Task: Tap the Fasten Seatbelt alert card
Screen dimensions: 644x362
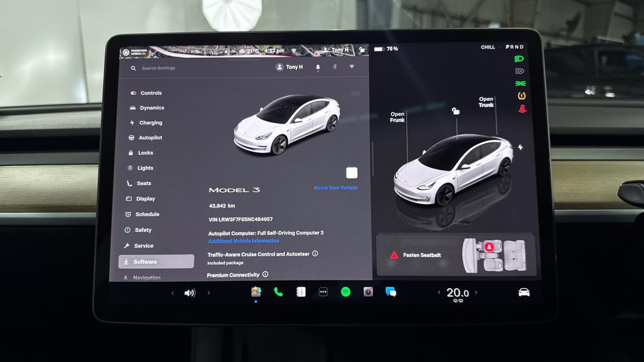Action: [x=456, y=255]
